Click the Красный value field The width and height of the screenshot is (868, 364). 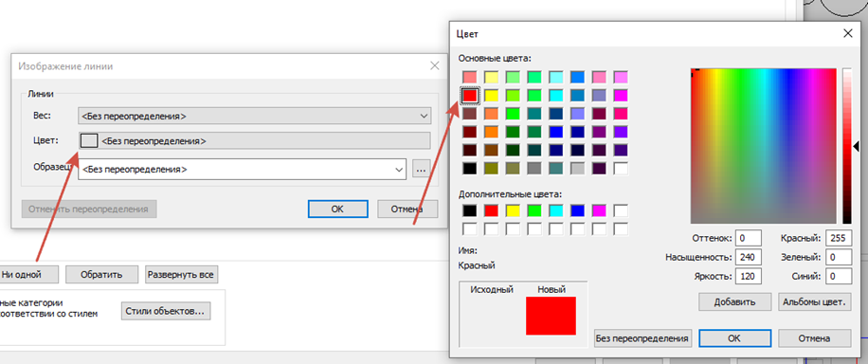(838, 238)
